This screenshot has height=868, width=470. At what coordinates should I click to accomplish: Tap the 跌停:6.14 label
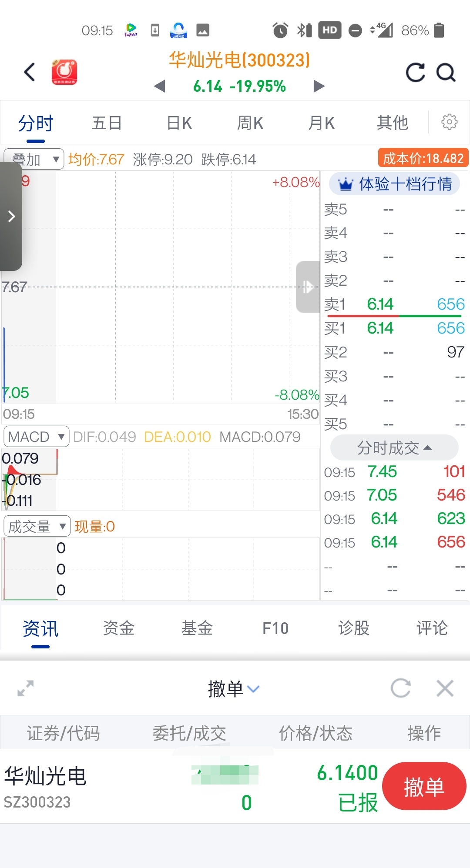[228, 160]
